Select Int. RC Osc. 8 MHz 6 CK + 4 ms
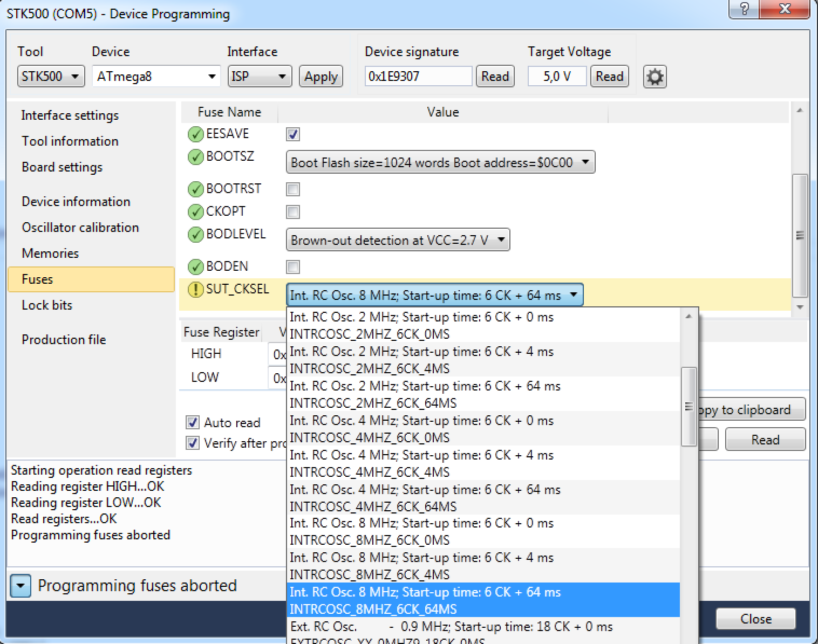818x644 pixels. point(483,566)
